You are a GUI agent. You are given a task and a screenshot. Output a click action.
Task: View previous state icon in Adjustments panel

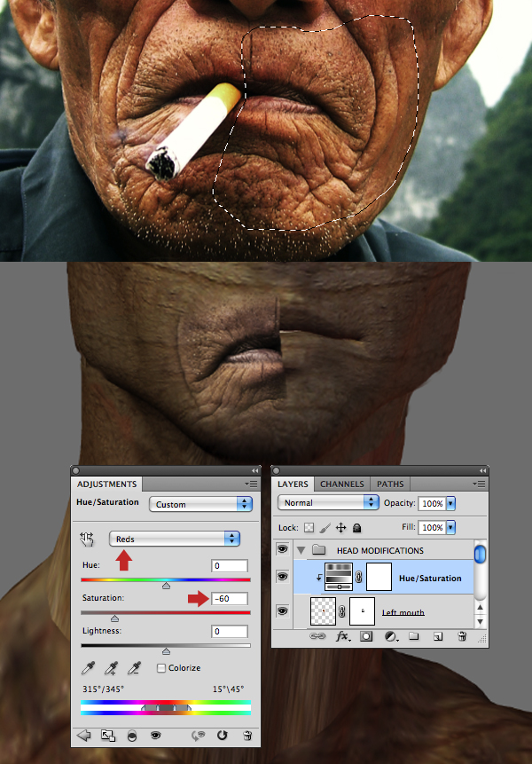[198, 736]
